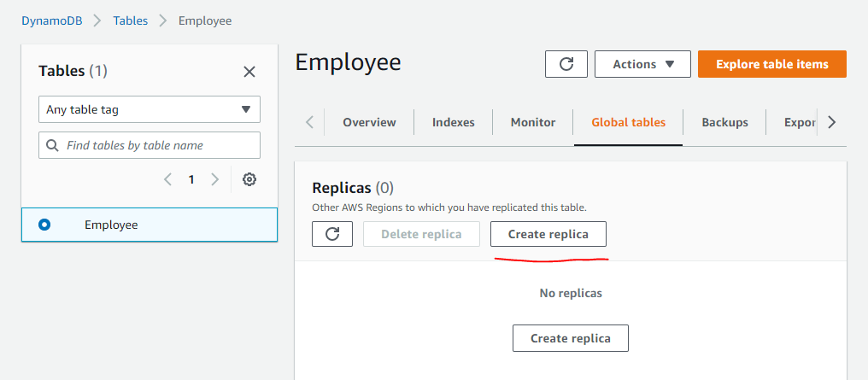
Task: Close the Tables side panel
Action: point(249,72)
